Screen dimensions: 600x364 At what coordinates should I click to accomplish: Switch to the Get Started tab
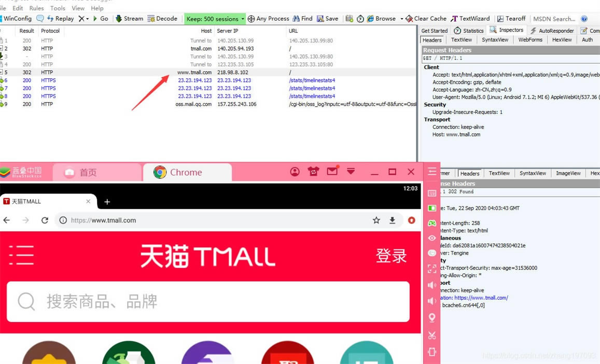click(434, 31)
